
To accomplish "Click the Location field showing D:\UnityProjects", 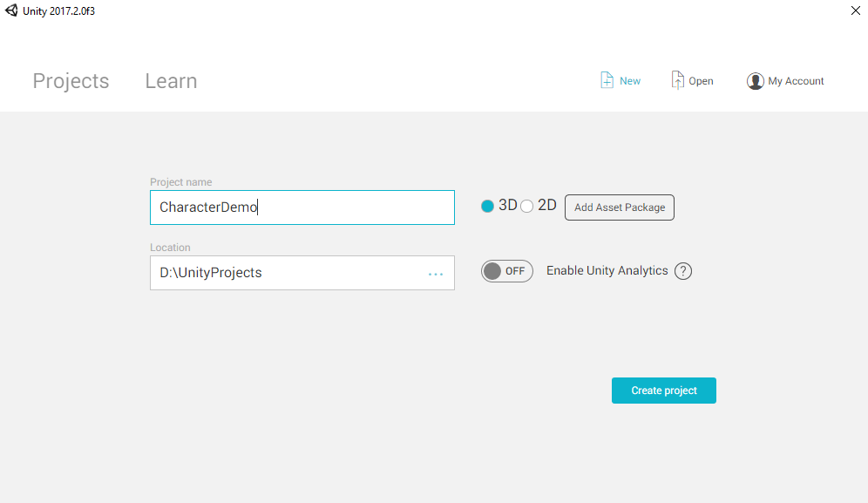I will point(288,273).
